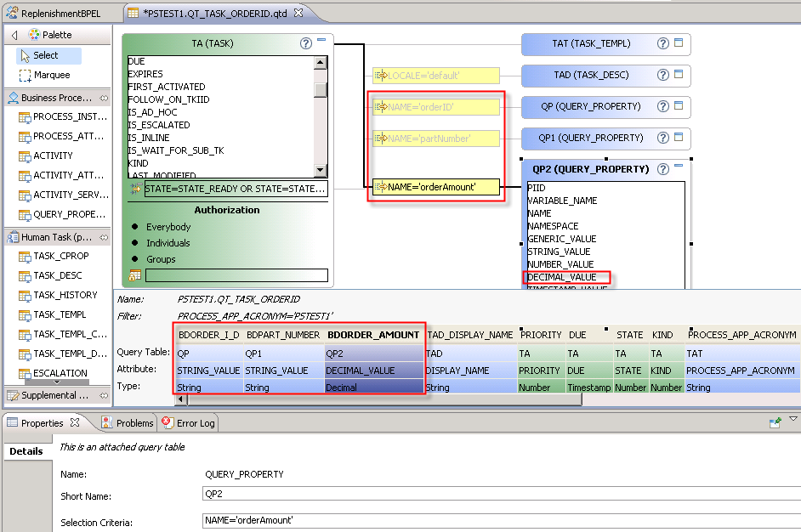Click the empty authorization filter field
Screen dimensions: 801x532
(x=236, y=275)
